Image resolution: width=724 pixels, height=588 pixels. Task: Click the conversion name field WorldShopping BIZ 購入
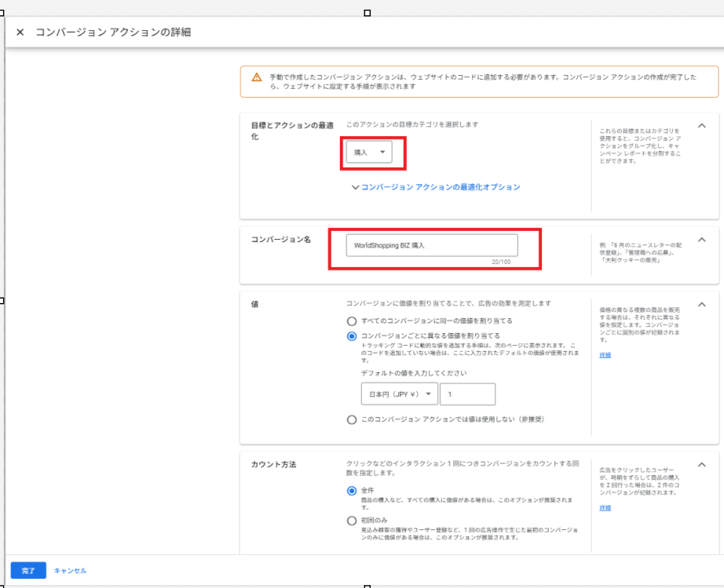pyautogui.click(x=432, y=245)
